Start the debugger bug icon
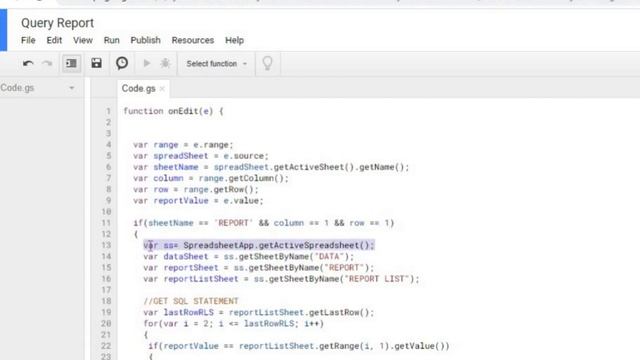 pos(165,63)
